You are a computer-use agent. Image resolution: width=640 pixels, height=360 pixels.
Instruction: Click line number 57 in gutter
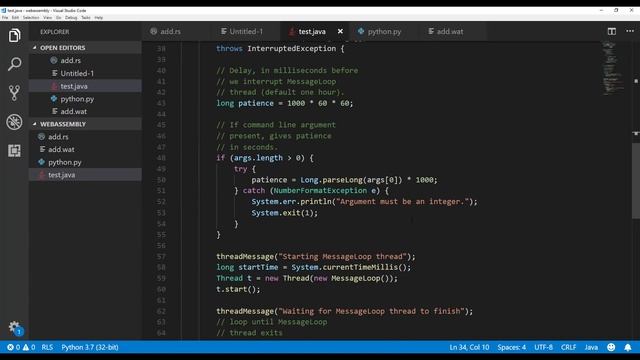coord(161,256)
